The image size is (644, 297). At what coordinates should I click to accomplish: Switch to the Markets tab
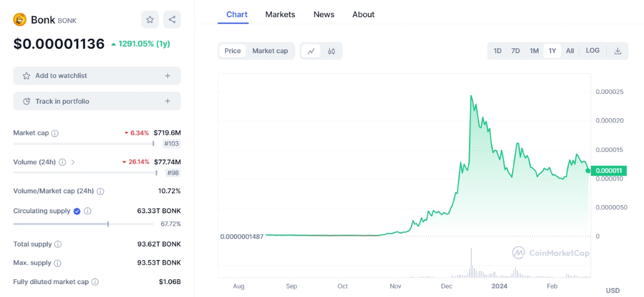280,15
